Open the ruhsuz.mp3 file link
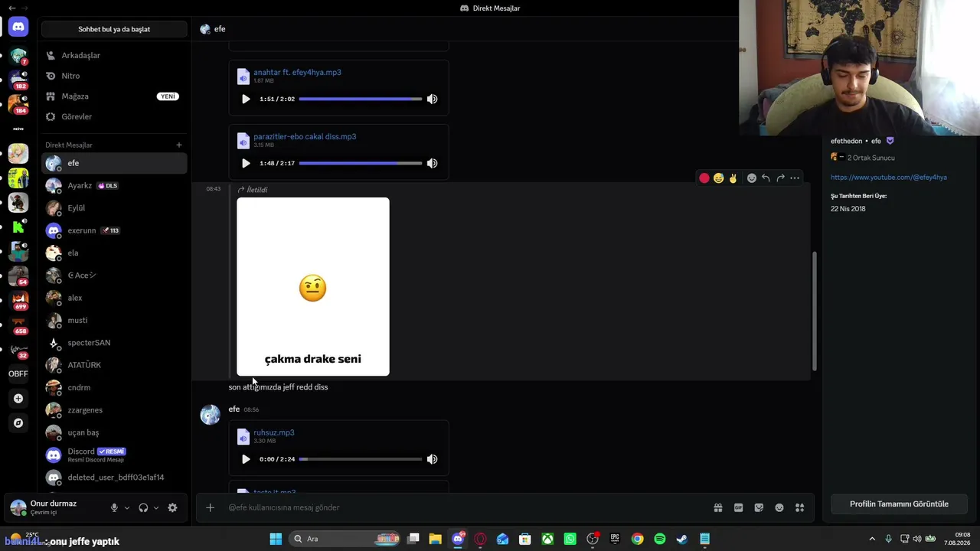The image size is (980, 551). tap(274, 432)
